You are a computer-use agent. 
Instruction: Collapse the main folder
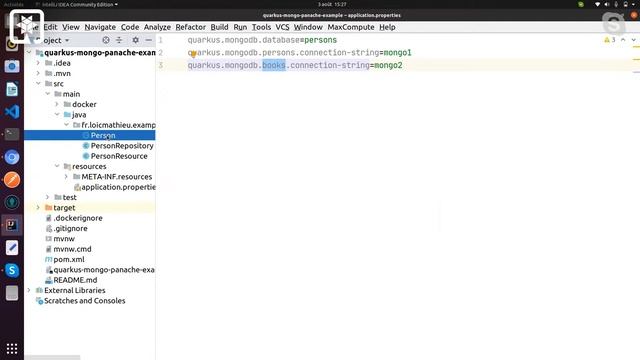(x=48, y=94)
